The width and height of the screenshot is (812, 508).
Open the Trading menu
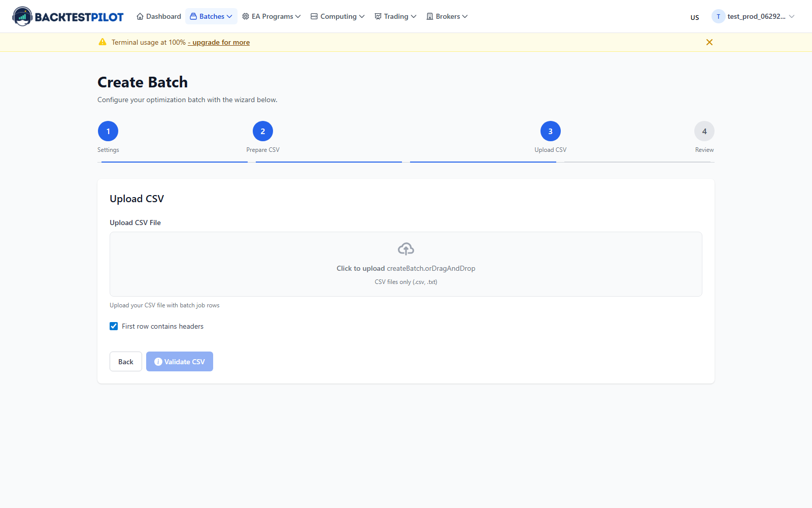tap(395, 16)
